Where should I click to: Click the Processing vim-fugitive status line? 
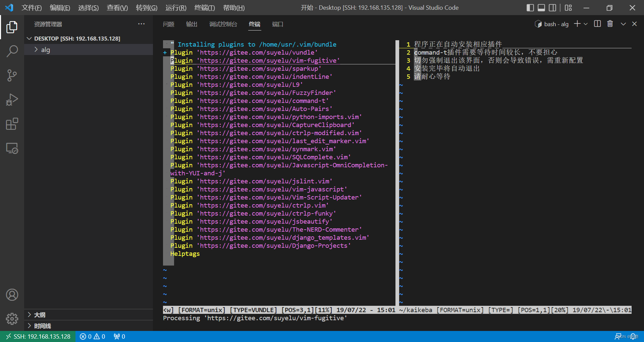(255, 318)
